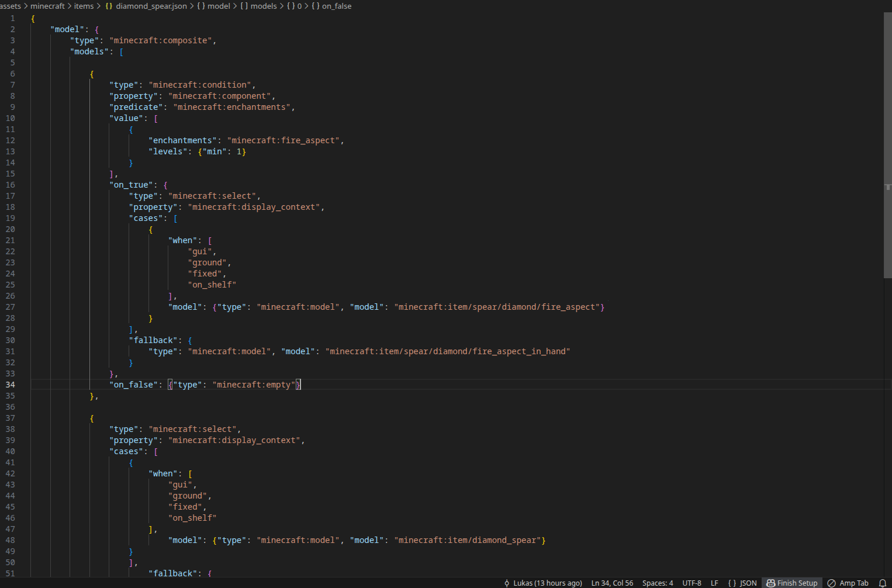Place cursor on "minecraft:composite" string
The width and height of the screenshot is (892, 588).
click(161, 40)
